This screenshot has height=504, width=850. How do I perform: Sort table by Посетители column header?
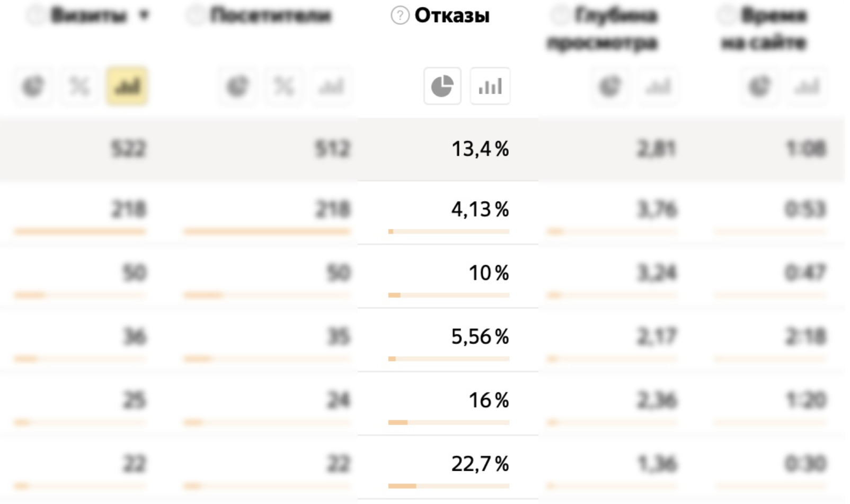point(271,16)
